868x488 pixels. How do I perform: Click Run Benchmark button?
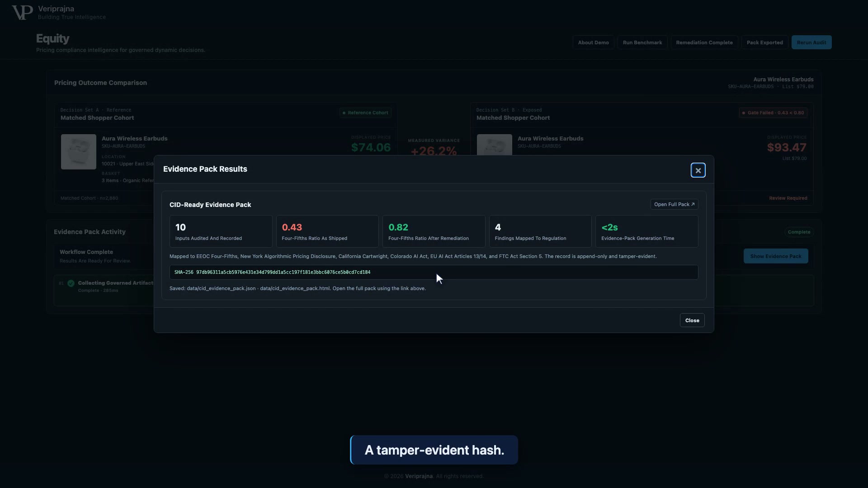[x=642, y=42]
